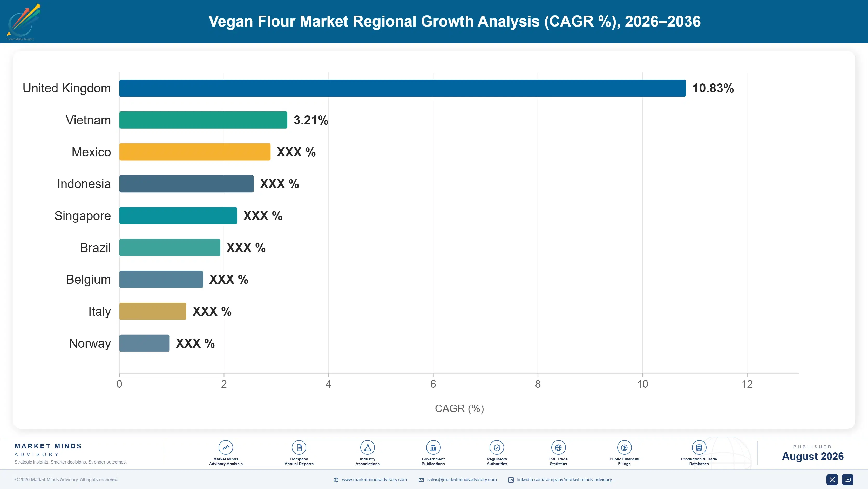This screenshot has height=489, width=868.
Task: Click the 10.83% value label
Action: point(713,88)
